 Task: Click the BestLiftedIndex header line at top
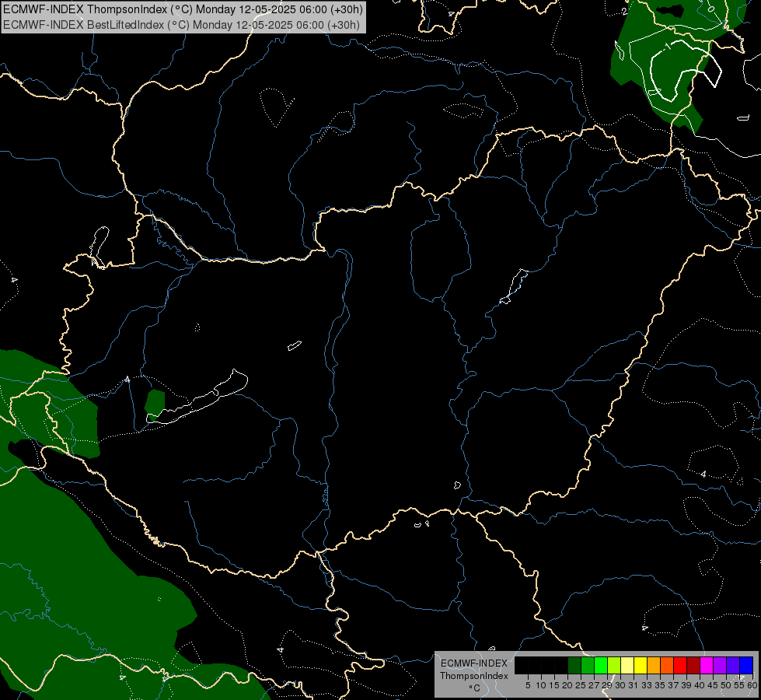pyautogui.click(x=182, y=25)
